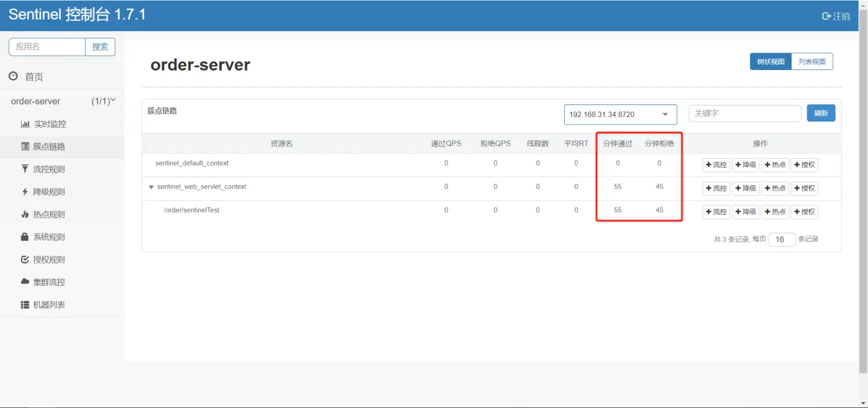Switch to 树状视图 tree view
This screenshot has height=408, width=868.
[770, 61]
